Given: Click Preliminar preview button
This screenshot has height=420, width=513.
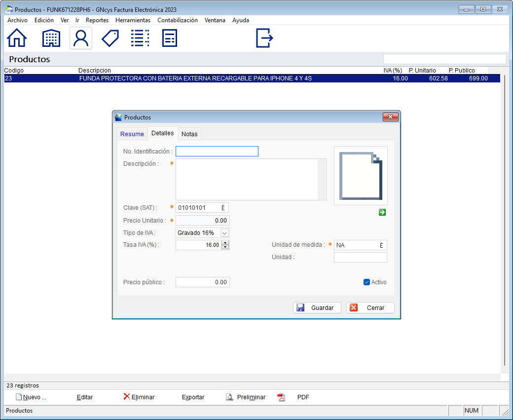Looking at the screenshot, I should point(246,397).
